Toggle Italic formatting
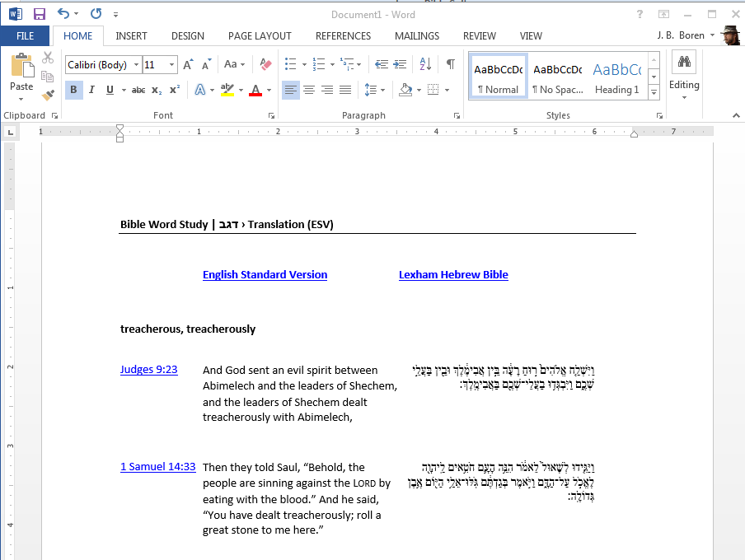Viewport: 745px width, 560px height. 91,90
